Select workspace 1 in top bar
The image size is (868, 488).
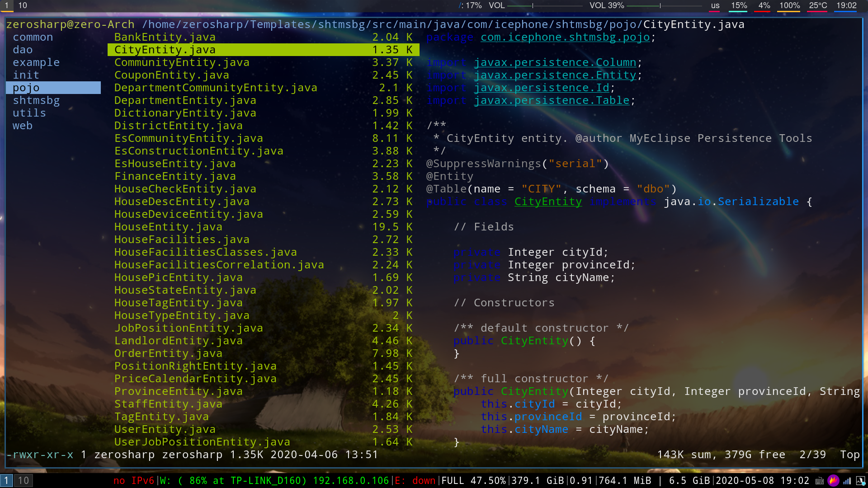pyautogui.click(x=7, y=5)
